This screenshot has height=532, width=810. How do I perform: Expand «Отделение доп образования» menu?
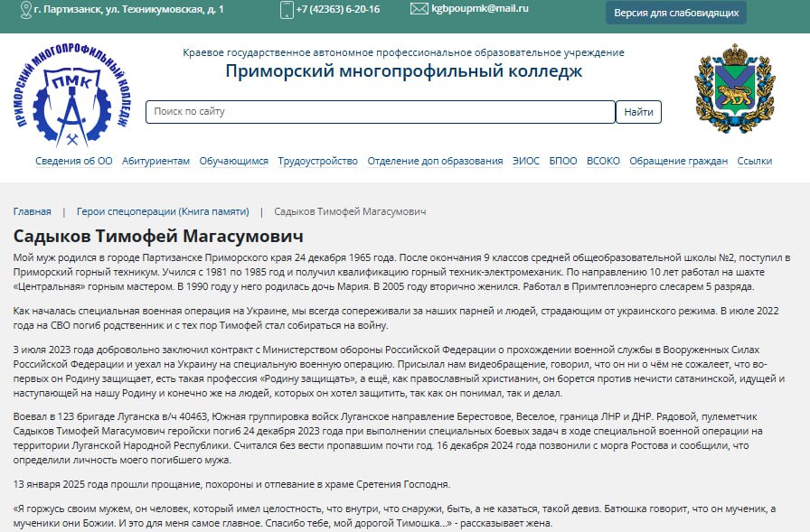435,161
